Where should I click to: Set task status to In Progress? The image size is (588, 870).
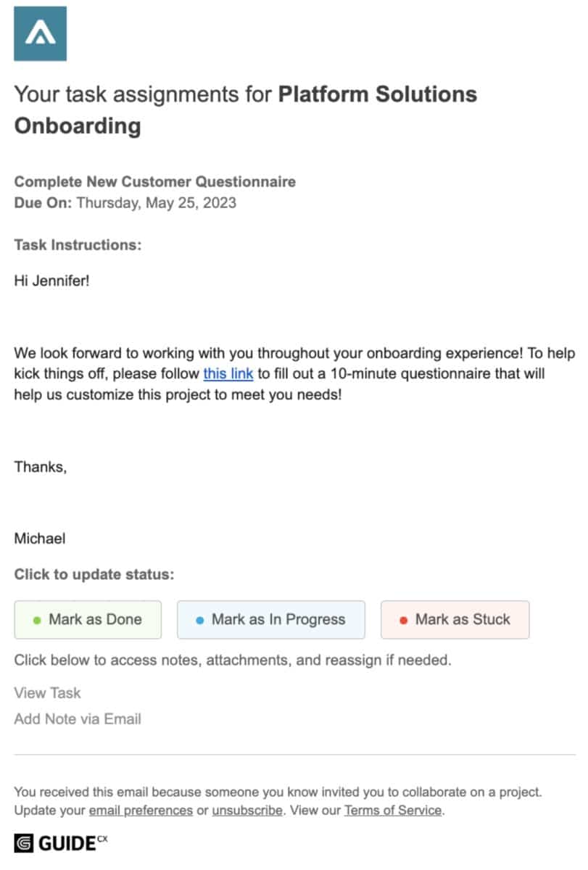point(271,620)
